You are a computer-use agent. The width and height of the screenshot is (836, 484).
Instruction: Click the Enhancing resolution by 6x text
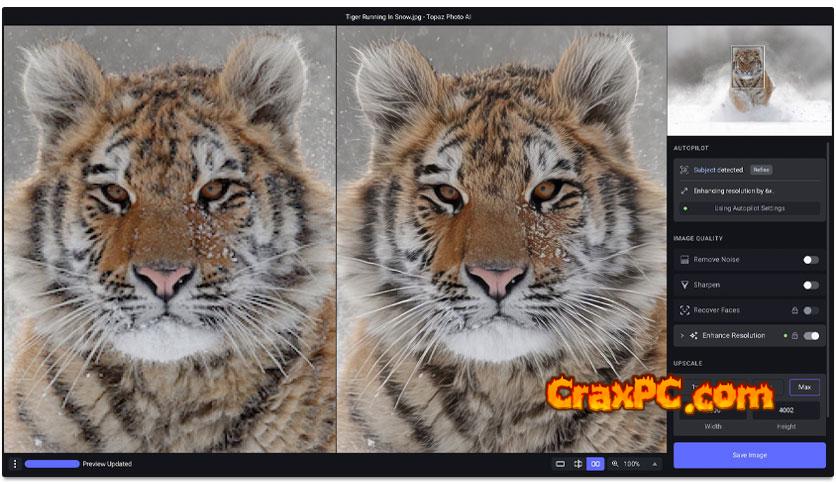733,191
